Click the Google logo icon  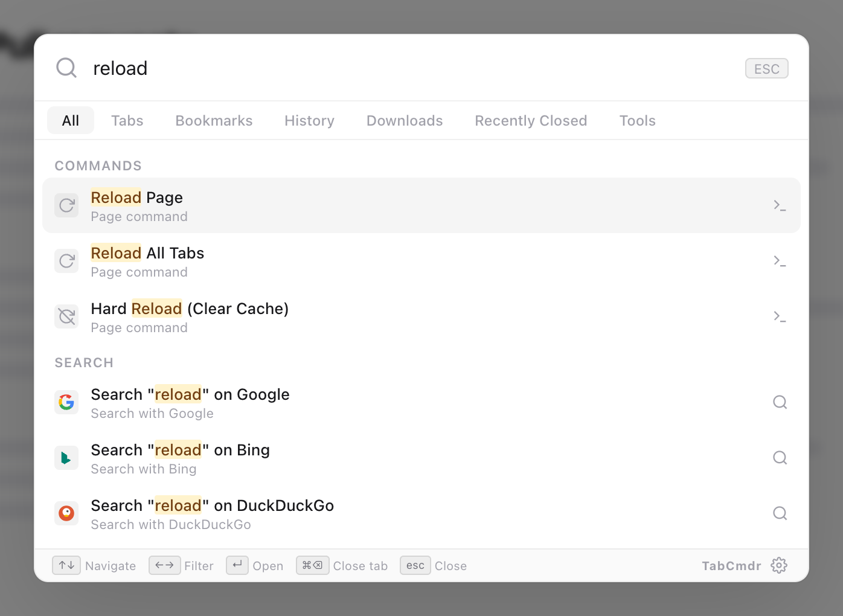(x=66, y=402)
